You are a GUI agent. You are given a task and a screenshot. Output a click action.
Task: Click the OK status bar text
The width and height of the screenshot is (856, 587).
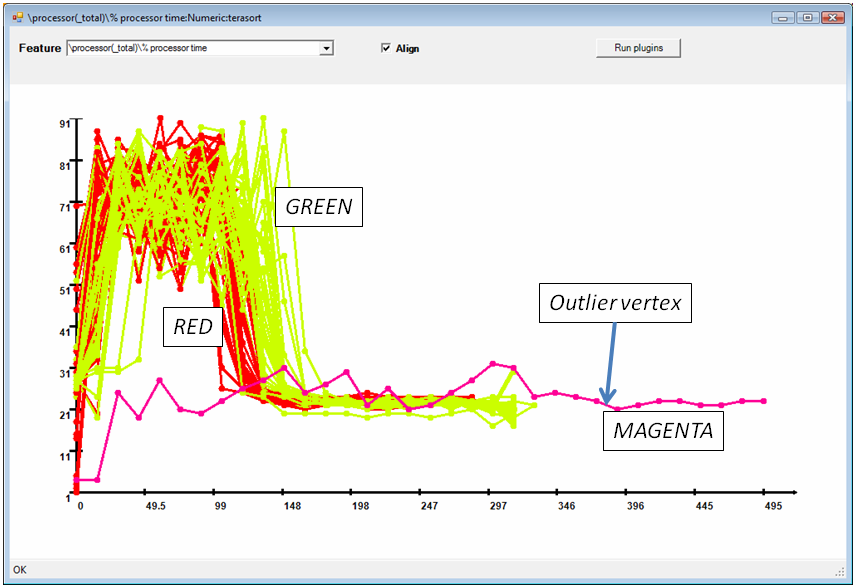click(x=20, y=570)
